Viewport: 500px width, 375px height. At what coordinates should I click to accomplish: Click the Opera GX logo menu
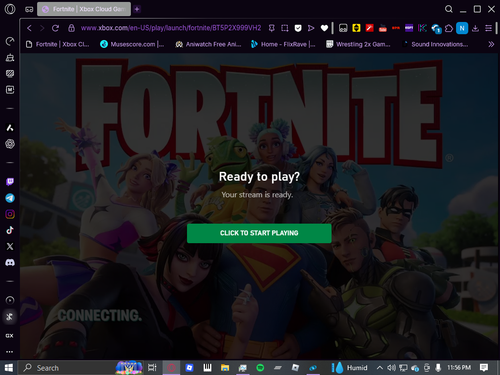pos(10,9)
